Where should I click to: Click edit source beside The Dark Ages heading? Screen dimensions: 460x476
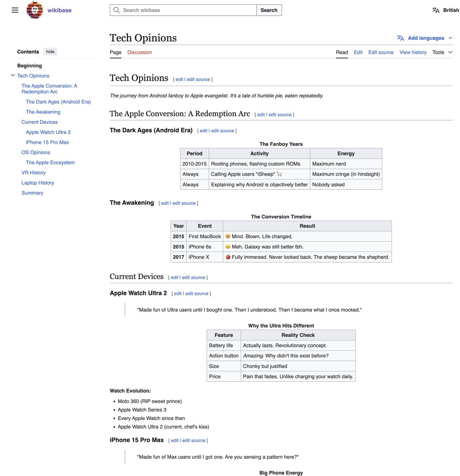point(223,131)
